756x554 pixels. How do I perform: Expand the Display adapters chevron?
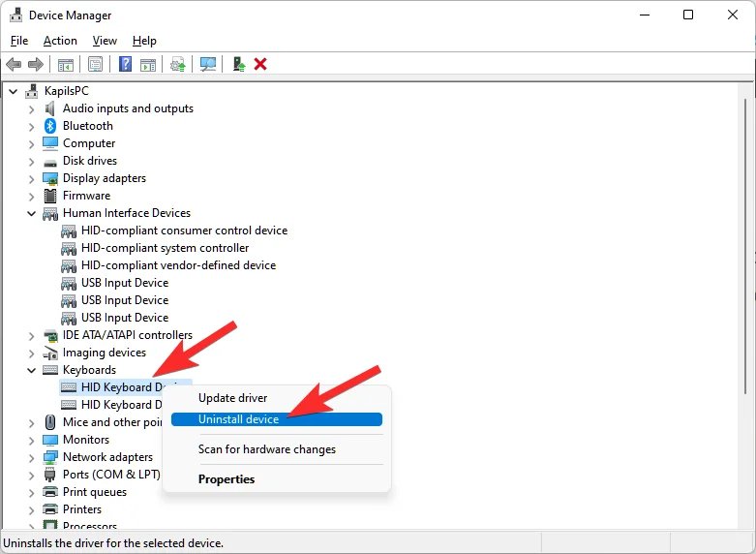tap(31, 178)
